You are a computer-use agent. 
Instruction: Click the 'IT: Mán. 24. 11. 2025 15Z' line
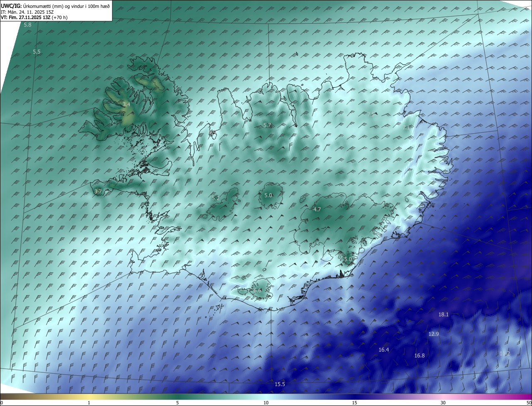pyautogui.click(x=27, y=12)
